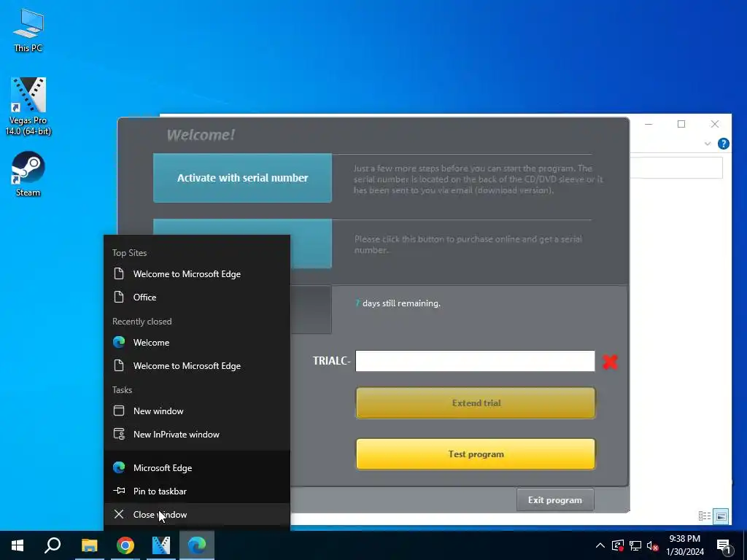This screenshot has height=560, width=747.
Task: Select Close window in jump list
Action: tap(197, 514)
